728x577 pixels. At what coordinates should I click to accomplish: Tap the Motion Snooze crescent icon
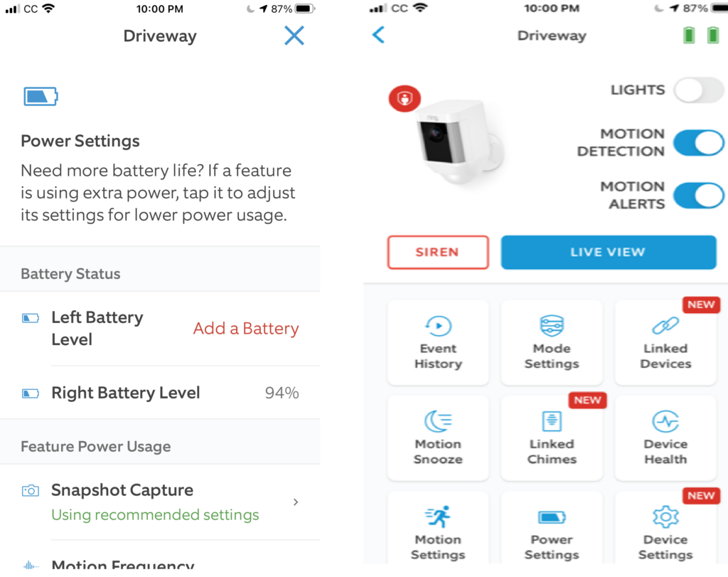(x=438, y=423)
